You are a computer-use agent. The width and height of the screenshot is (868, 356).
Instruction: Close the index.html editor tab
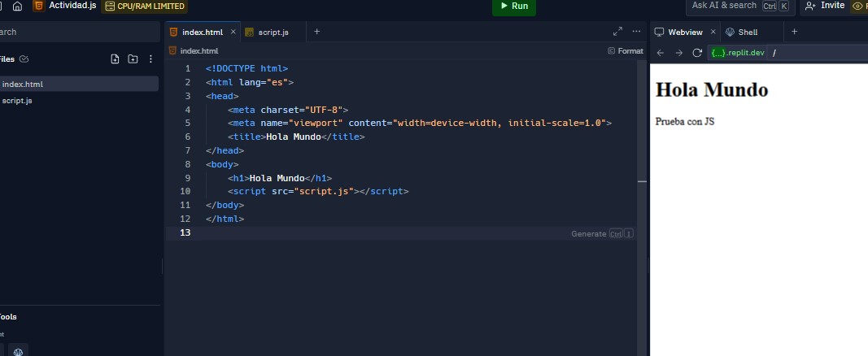click(x=233, y=32)
